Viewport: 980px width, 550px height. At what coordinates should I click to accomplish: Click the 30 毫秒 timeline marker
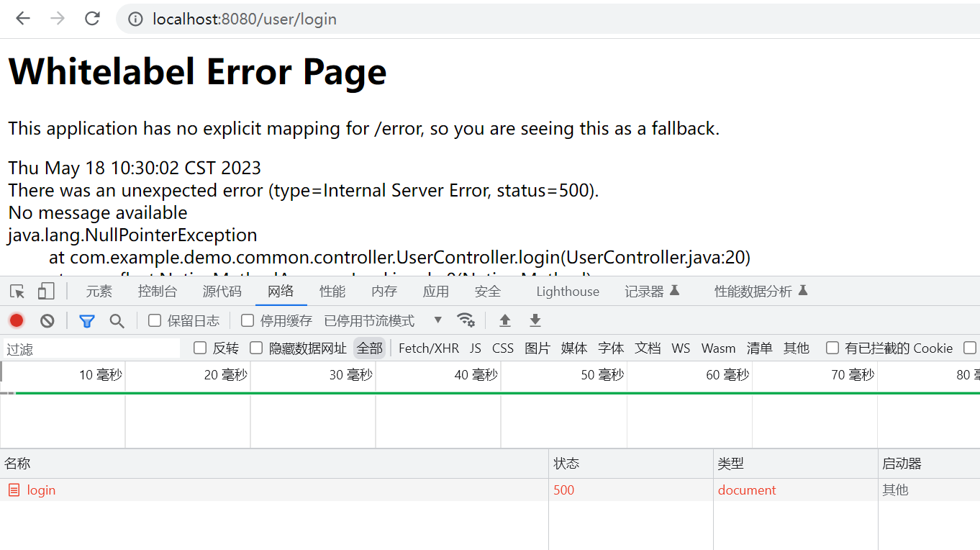click(351, 375)
